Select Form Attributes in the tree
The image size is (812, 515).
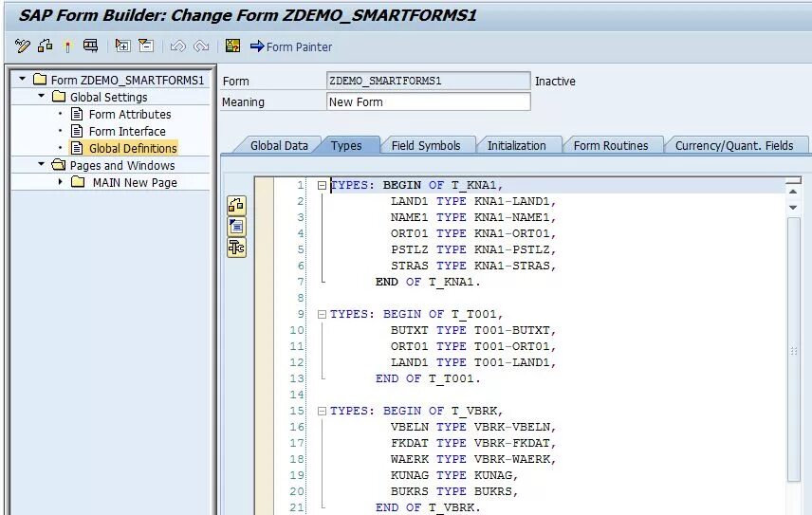(x=130, y=115)
